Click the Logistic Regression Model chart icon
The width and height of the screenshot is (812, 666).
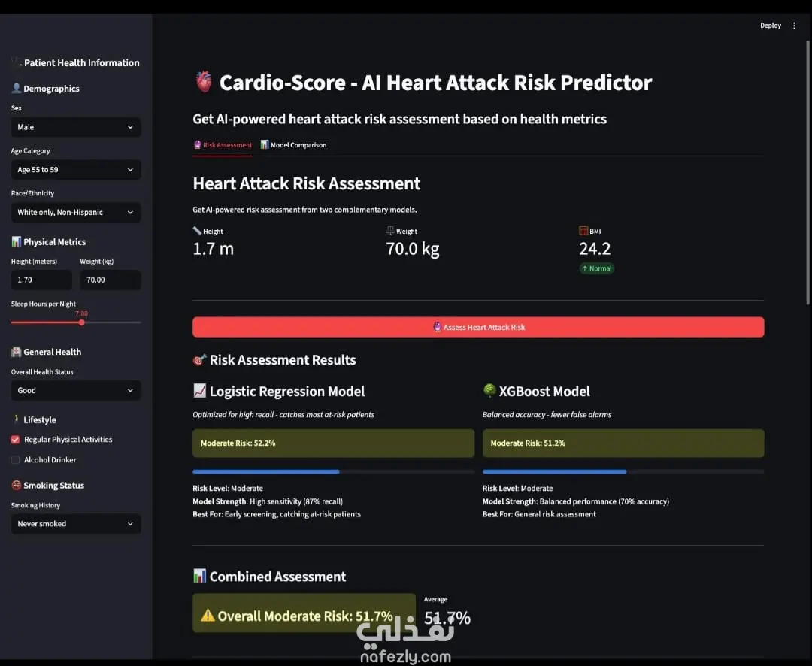point(199,390)
